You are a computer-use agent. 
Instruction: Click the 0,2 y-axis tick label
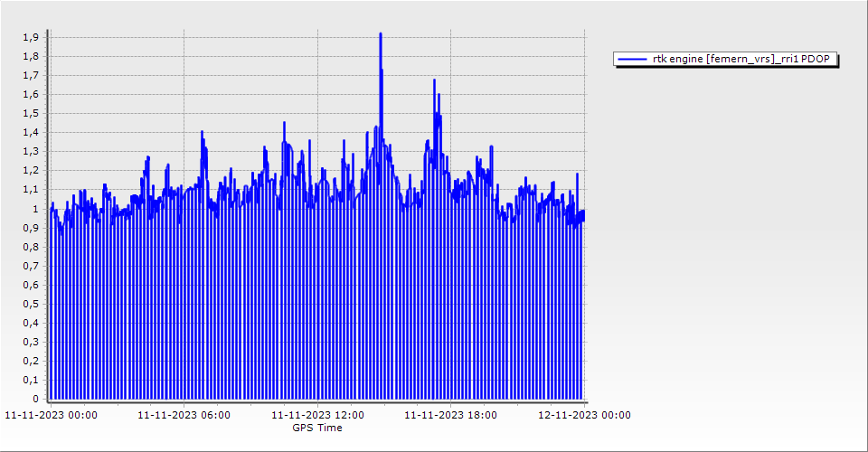coord(32,361)
